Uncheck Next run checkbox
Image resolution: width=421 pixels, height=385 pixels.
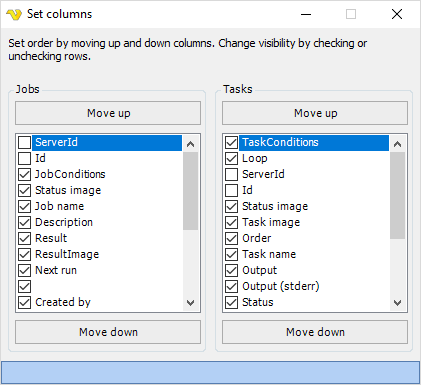tap(24, 270)
